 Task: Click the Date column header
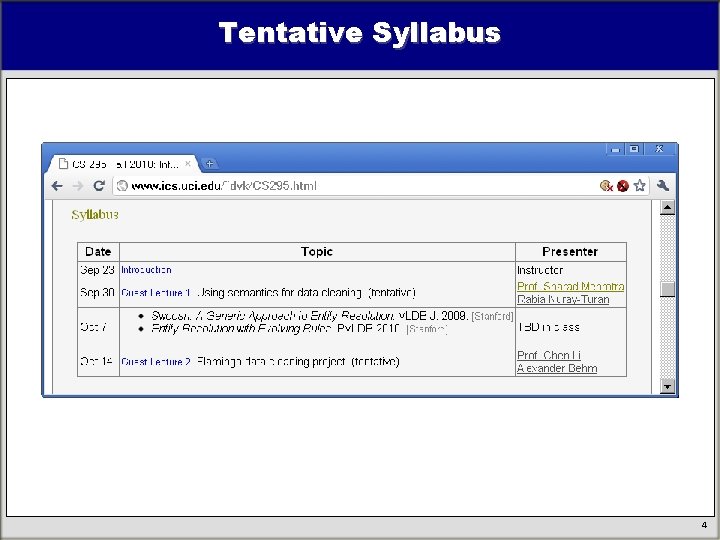98,252
